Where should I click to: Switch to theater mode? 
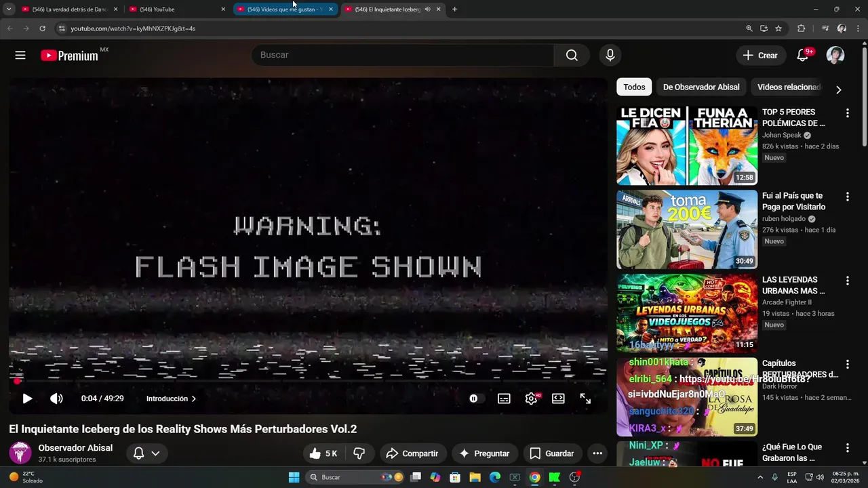tap(558, 399)
